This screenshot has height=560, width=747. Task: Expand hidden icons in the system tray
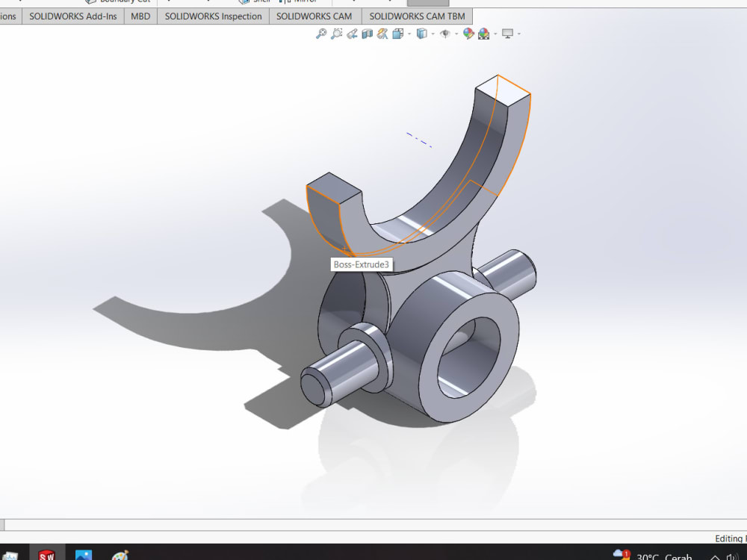click(716, 556)
